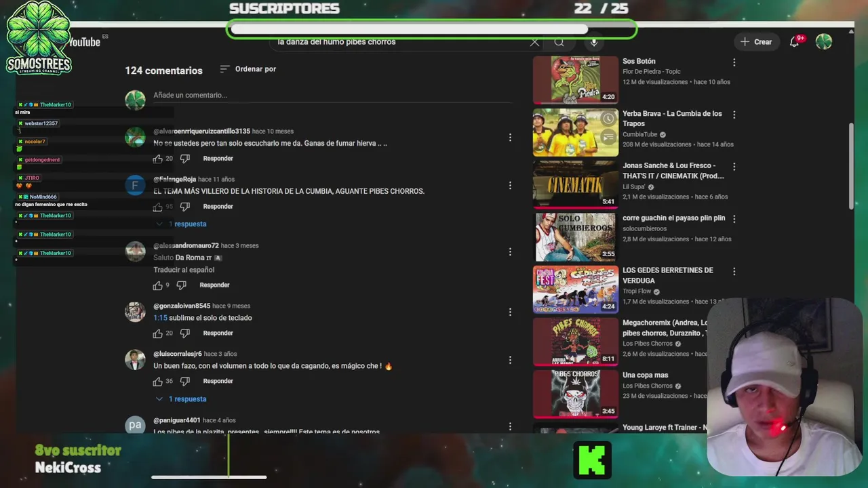Image resolution: width=868 pixels, height=488 pixels.
Task: Open more options for Yerba Brava video
Action: point(734,115)
